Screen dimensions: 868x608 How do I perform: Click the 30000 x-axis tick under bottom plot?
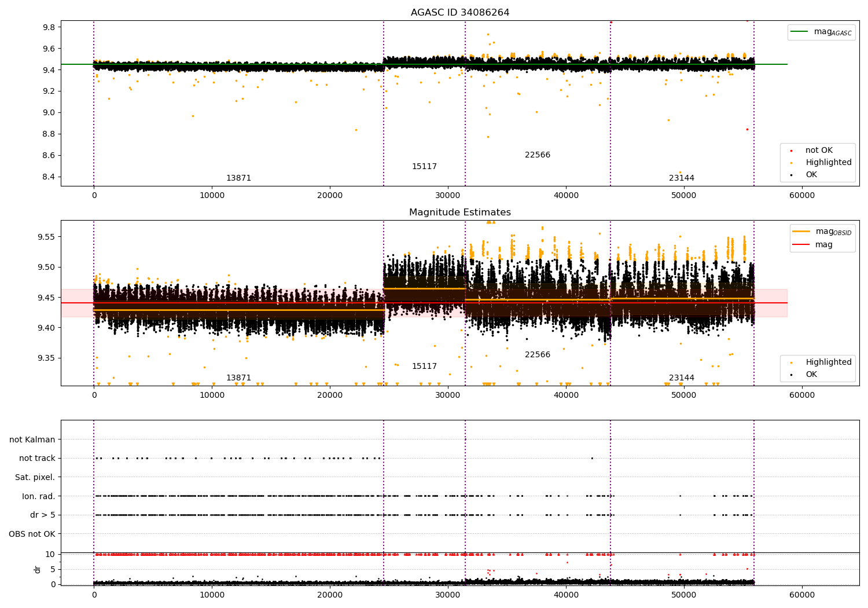448,595
